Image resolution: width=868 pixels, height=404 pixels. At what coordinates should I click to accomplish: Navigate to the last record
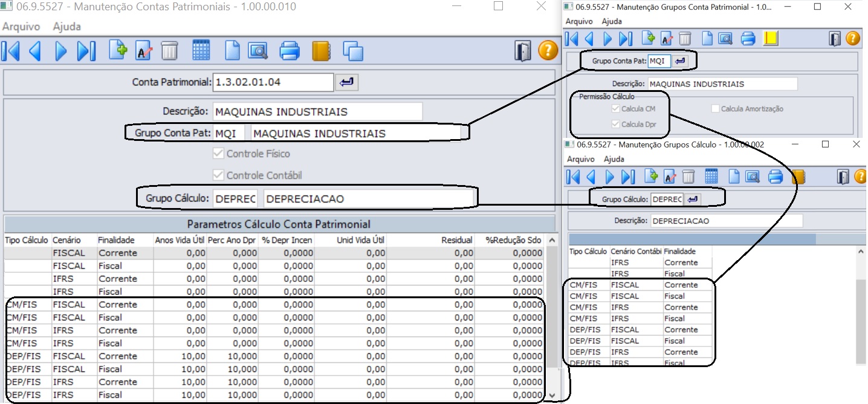pos(86,51)
